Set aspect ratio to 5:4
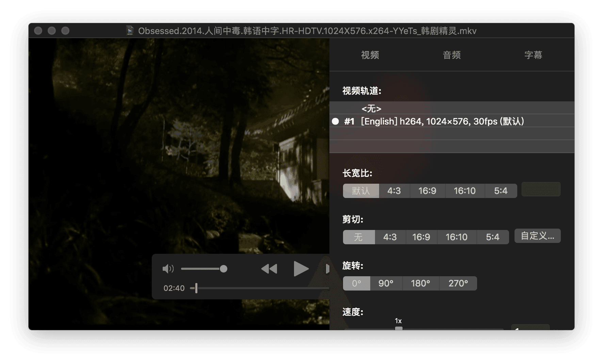This screenshot has width=603, height=364. pos(501,191)
